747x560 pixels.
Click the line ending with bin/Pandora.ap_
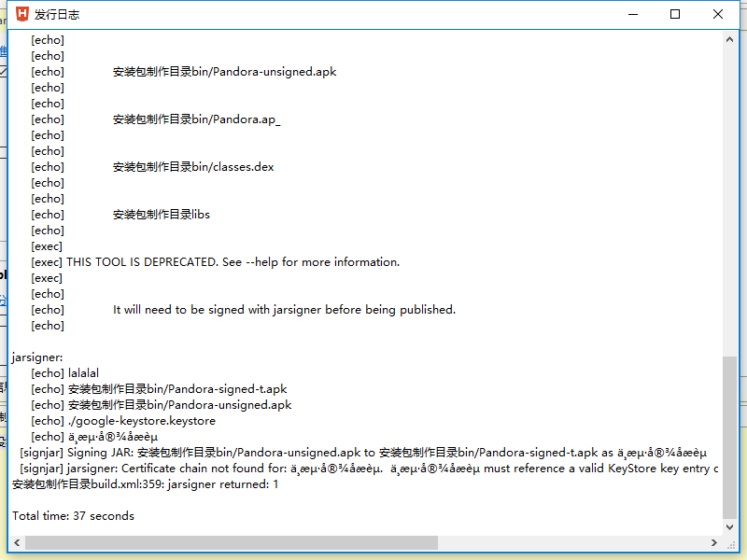[156, 119]
